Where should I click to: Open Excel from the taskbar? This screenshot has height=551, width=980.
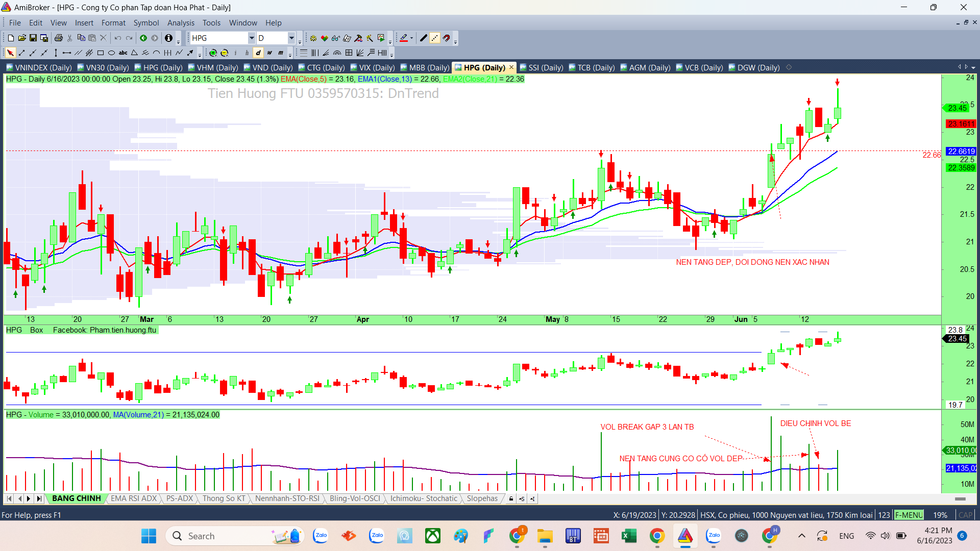[x=629, y=536]
